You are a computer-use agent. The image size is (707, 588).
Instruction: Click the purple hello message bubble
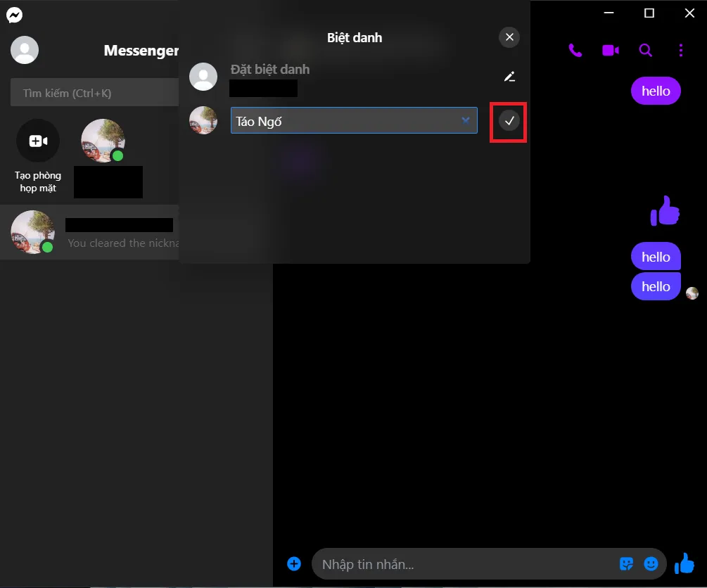(x=656, y=91)
